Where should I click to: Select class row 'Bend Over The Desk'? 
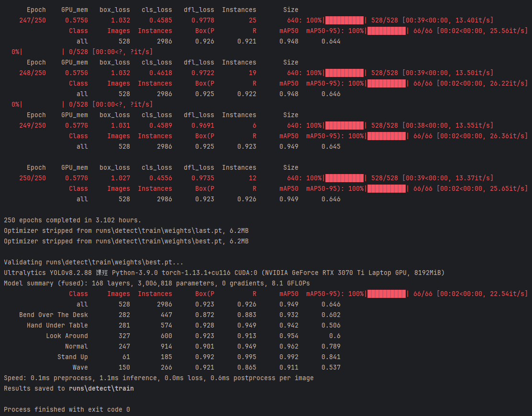pos(180,315)
